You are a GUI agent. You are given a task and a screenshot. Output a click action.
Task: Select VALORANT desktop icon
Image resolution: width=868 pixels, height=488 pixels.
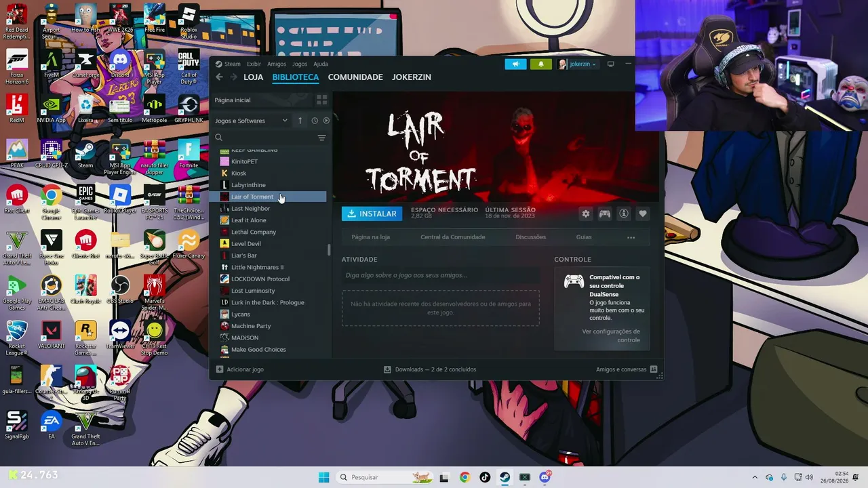(52, 335)
